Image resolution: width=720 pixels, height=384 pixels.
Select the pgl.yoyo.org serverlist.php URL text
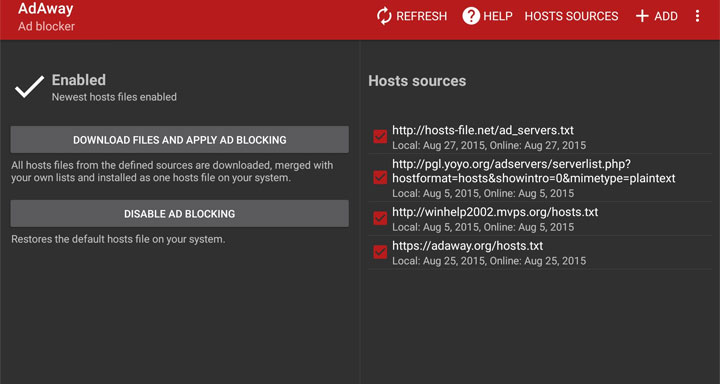534,171
